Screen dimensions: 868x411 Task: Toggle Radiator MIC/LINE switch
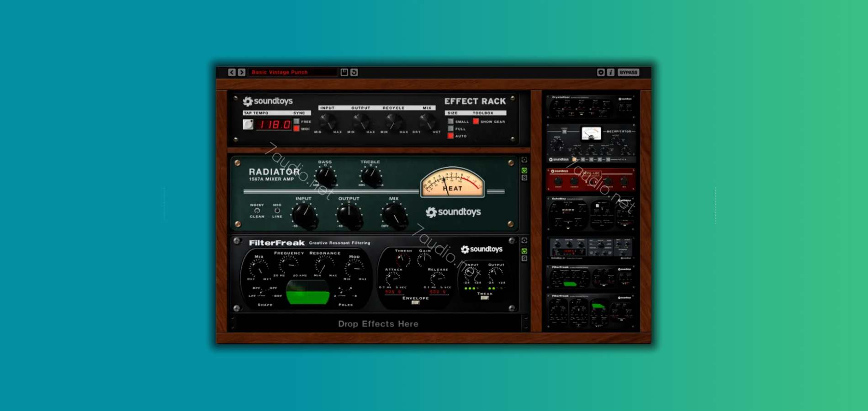pyautogui.click(x=277, y=211)
